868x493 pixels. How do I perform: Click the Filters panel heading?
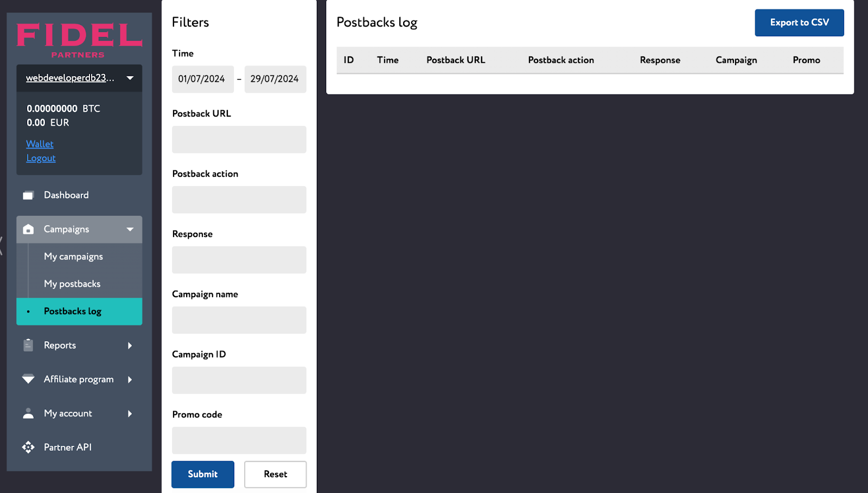pos(190,22)
